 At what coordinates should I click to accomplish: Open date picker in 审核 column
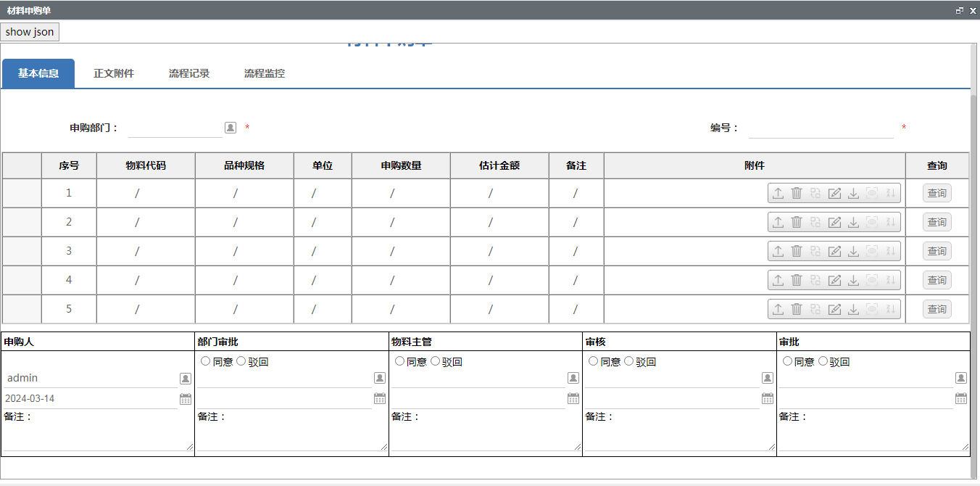point(768,398)
